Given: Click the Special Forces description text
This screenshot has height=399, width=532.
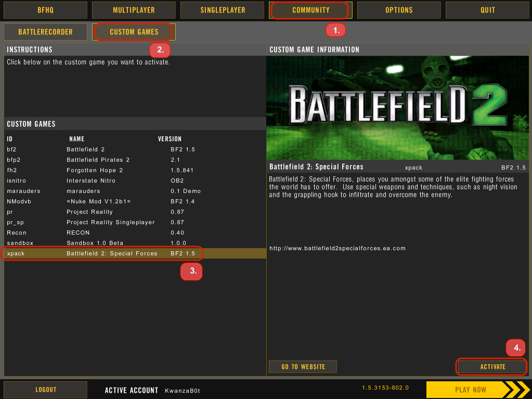Looking at the screenshot, I should (393, 187).
